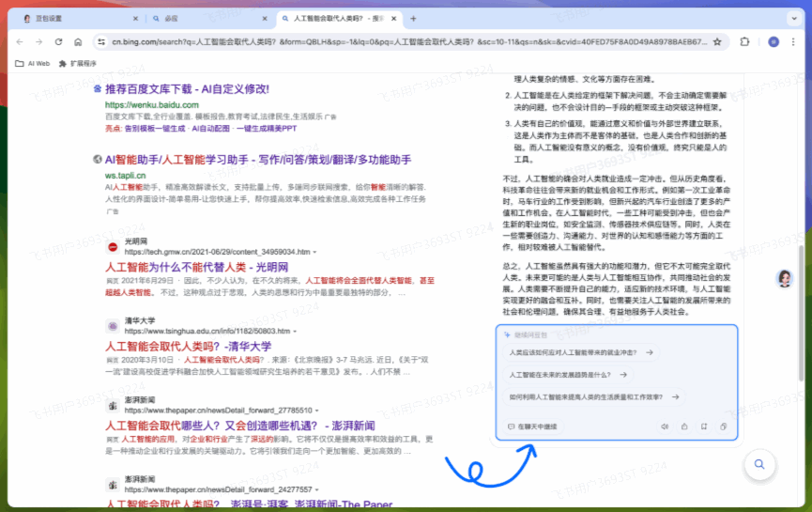Viewport: 812px width, 512px height.
Task: Switch to the 必应 browser tab
Action: (194, 18)
